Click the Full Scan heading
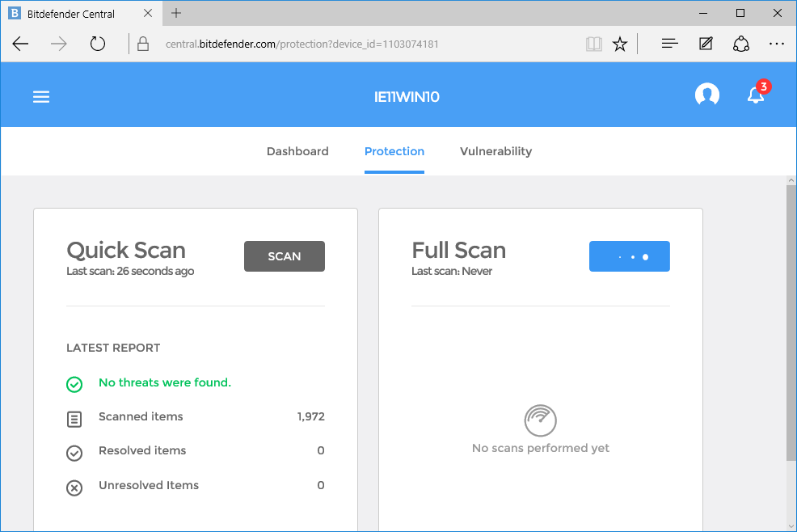The width and height of the screenshot is (797, 532). 458,250
